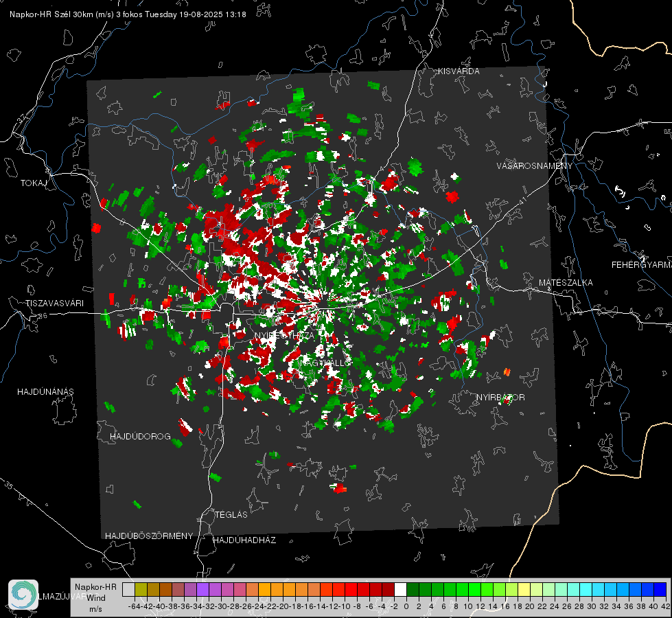Click the KISVÁRDA city label

tap(459, 71)
